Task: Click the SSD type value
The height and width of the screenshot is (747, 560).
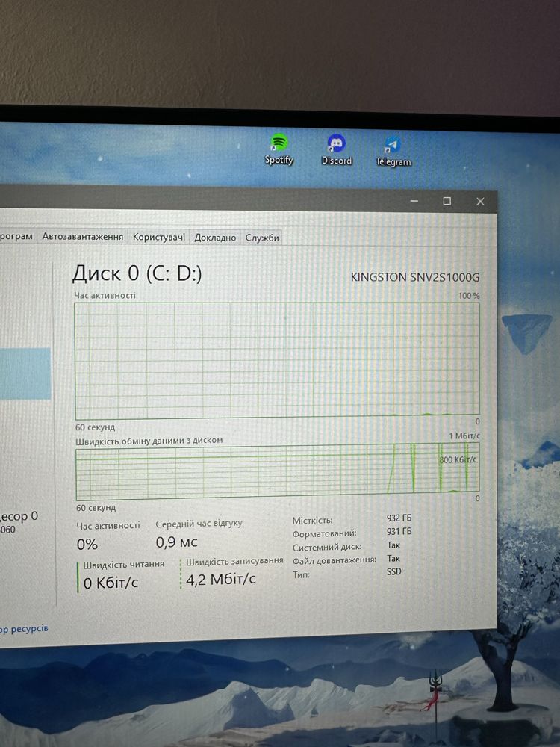Action: (394, 571)
